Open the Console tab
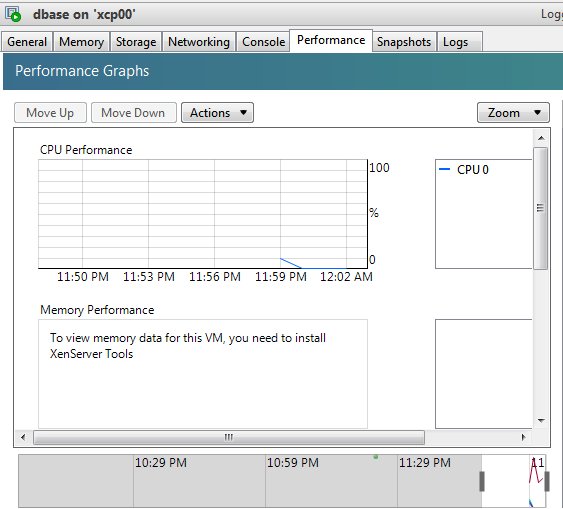The height and width of the screenshot is (509, 563). point(264,42)
